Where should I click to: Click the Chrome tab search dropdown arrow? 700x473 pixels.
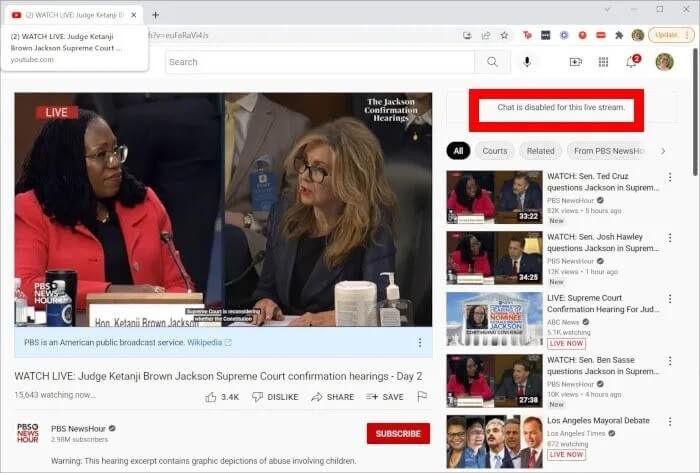[607, 9]
